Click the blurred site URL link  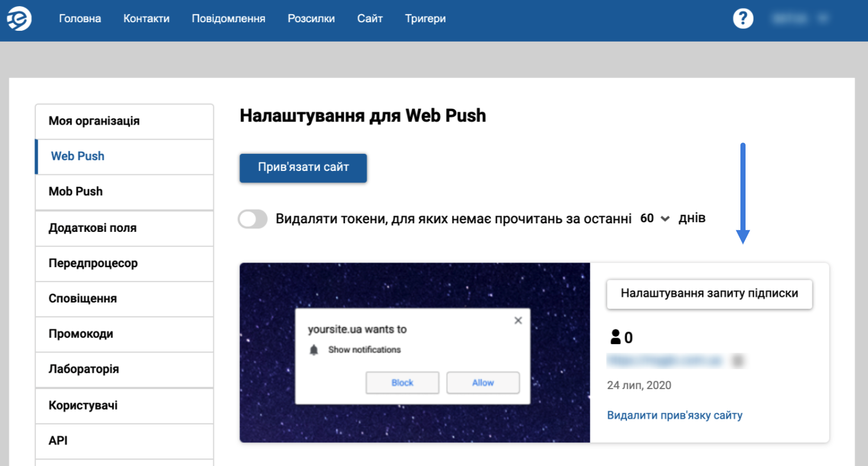[x=665, y=361]
